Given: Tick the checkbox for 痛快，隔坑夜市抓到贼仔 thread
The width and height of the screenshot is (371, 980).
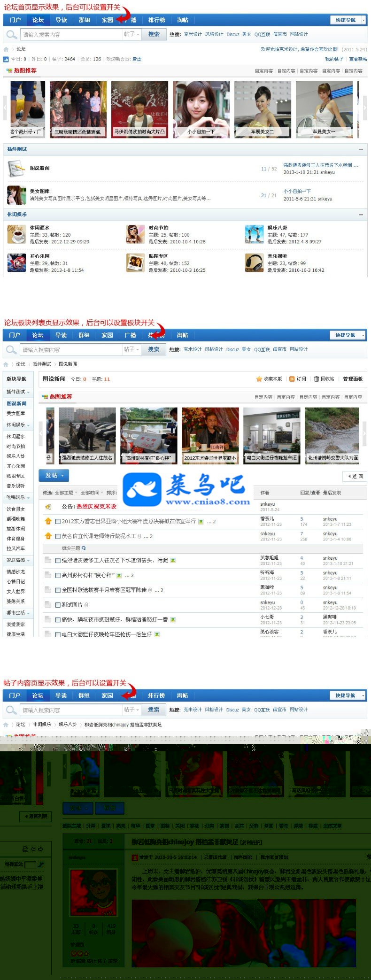Looking at the screenshot, I should click(x=58, y=619).
